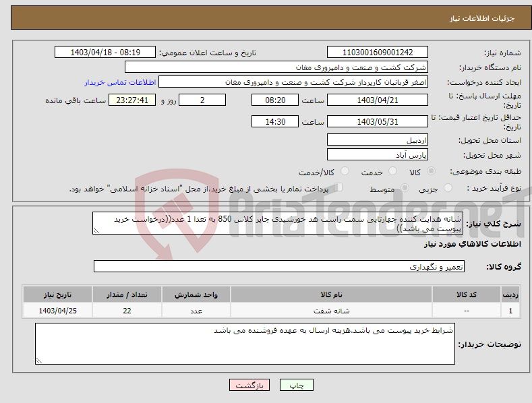Toggle the اسناد خزانه اسلامی payment checkbox
Screen dimensions: 532x403
[338, 187]
